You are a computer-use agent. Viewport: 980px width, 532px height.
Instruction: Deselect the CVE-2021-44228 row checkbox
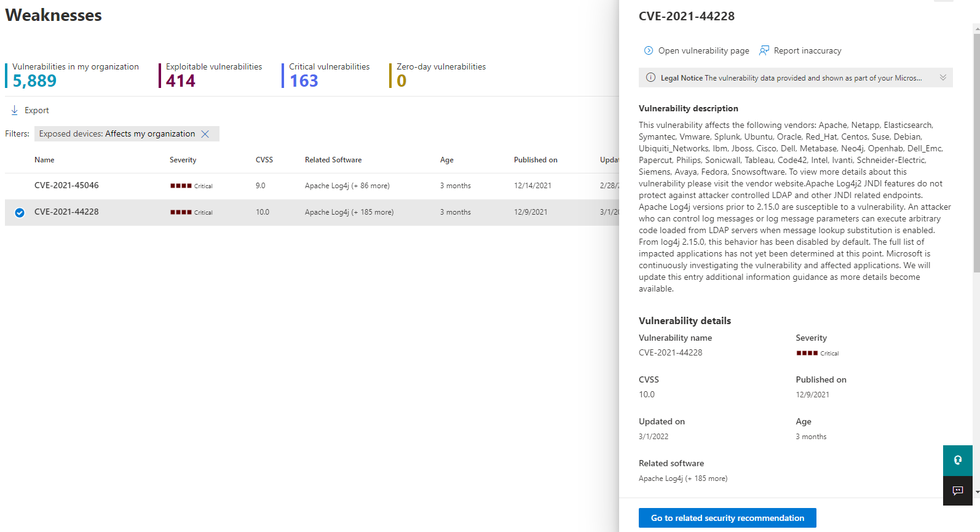[20, 213]
